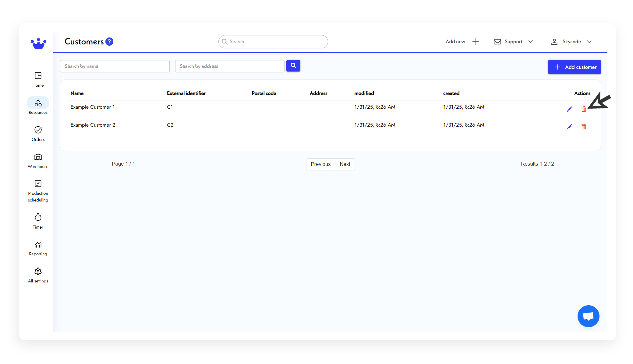Go to the Previous page
Viewport: 633px width, 364px height.
pyautogui.click(x=320, y=164)
